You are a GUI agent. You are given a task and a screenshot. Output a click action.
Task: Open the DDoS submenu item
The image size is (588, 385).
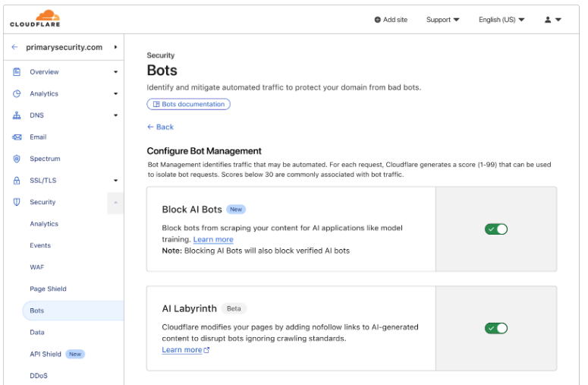point(39,376)
